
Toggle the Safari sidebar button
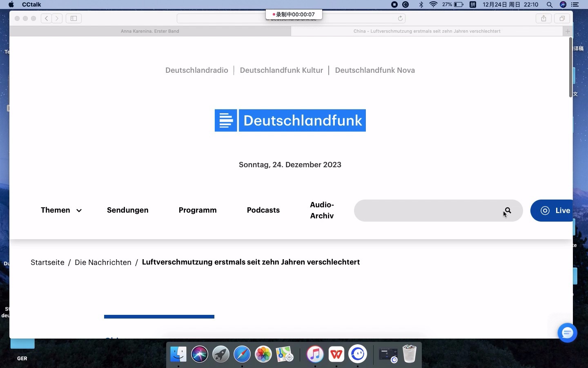click(x=73, y=18)
